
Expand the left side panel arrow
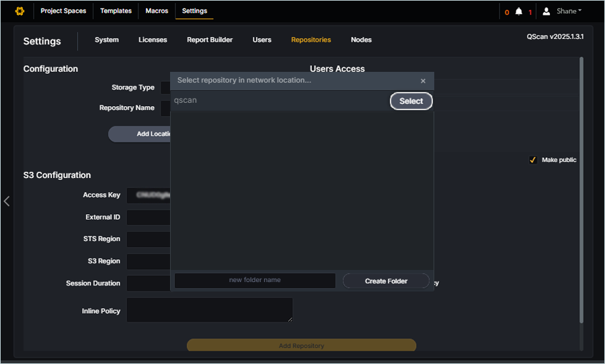tap(7, 201)
